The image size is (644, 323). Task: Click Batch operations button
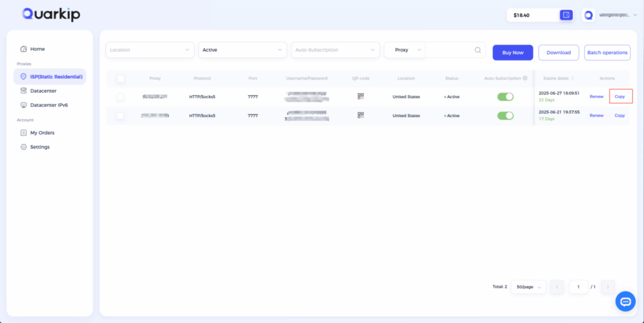click(x=607, y=53)
